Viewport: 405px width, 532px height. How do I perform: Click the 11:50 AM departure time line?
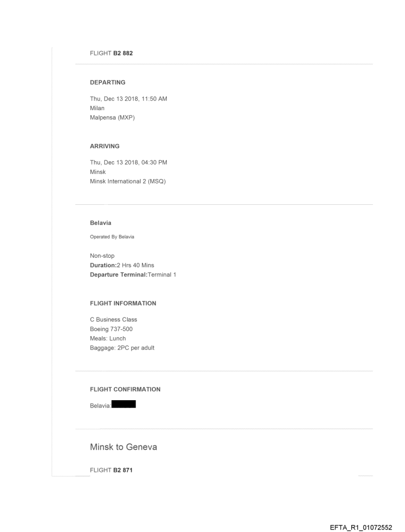click(x=128, y=99)
